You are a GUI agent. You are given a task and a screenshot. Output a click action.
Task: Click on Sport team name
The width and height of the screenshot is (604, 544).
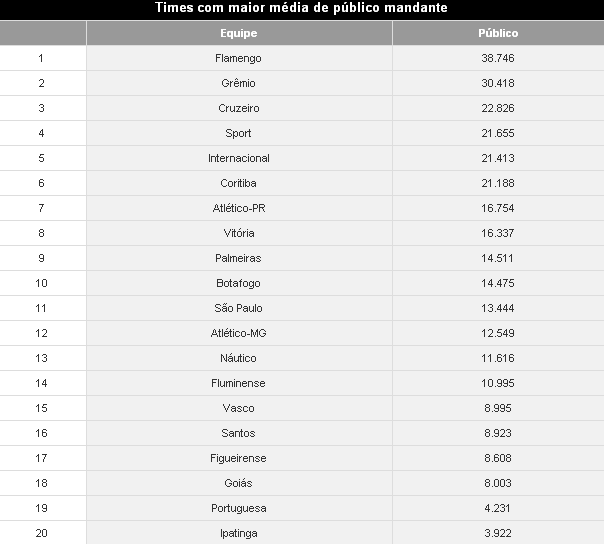(x=238, y=133)
